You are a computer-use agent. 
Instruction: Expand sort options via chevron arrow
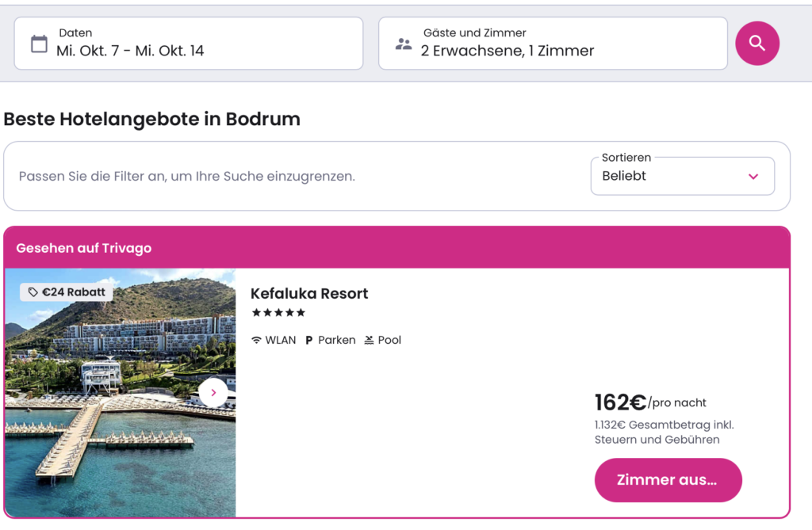click(x=753, y=177)
